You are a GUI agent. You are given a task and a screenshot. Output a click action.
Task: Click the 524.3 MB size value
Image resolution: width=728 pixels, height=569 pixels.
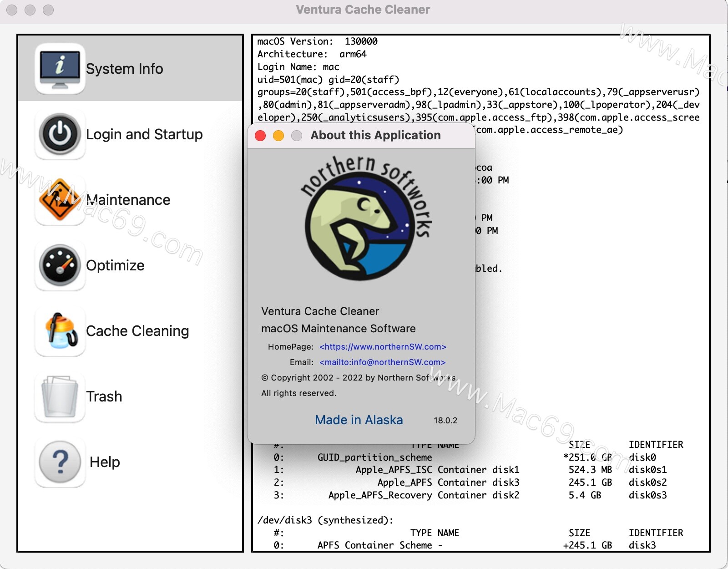(x=590, y=470)
